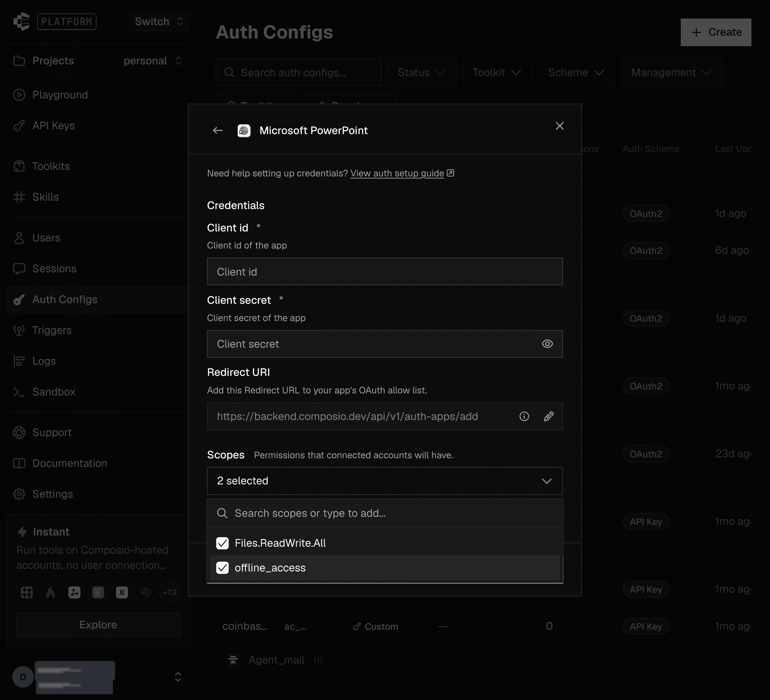This screenshot has width=770, height=700.
Task: Reveal the client secret with eye icon
Action: [547, 344]
